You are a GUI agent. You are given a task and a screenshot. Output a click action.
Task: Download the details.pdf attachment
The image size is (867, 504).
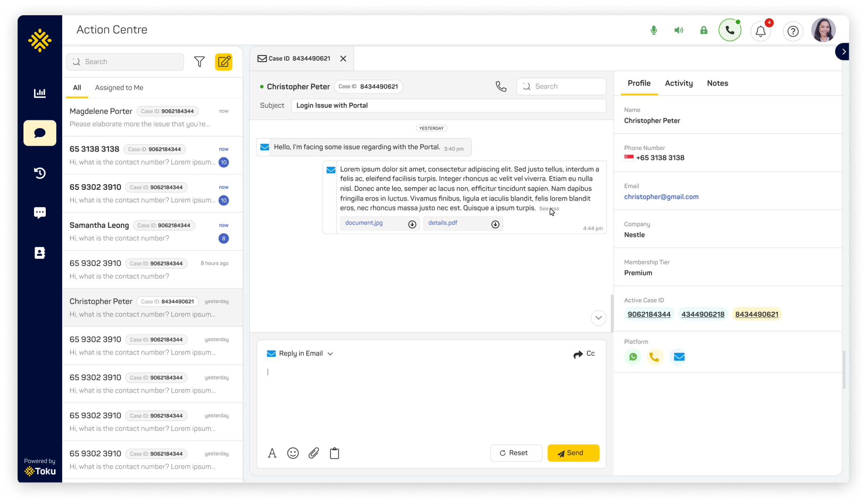pyautogui.click(x=495, y=224)
